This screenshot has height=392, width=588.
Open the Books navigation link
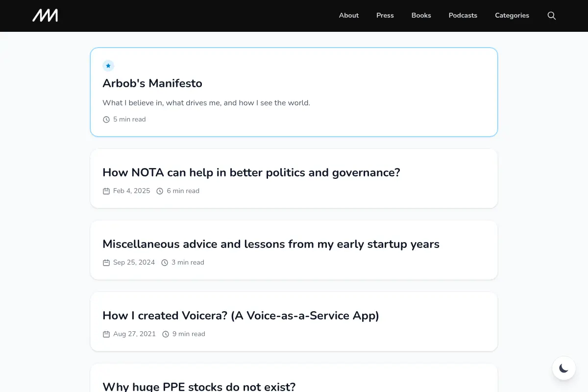421,16
